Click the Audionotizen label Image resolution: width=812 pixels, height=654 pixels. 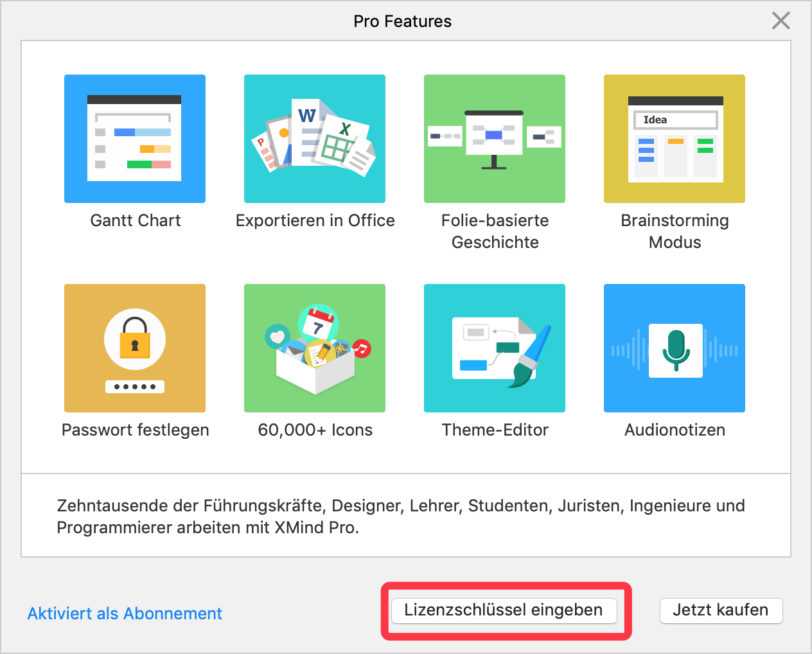675,430
